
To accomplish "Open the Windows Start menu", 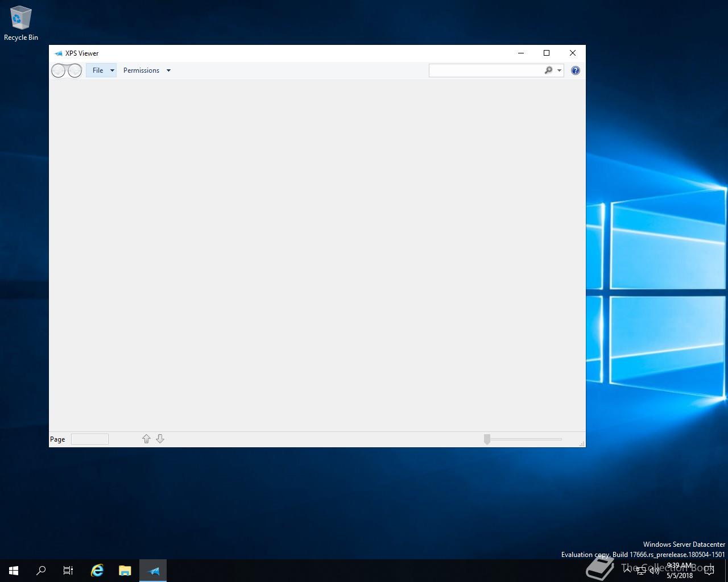I will coord(14,571).
